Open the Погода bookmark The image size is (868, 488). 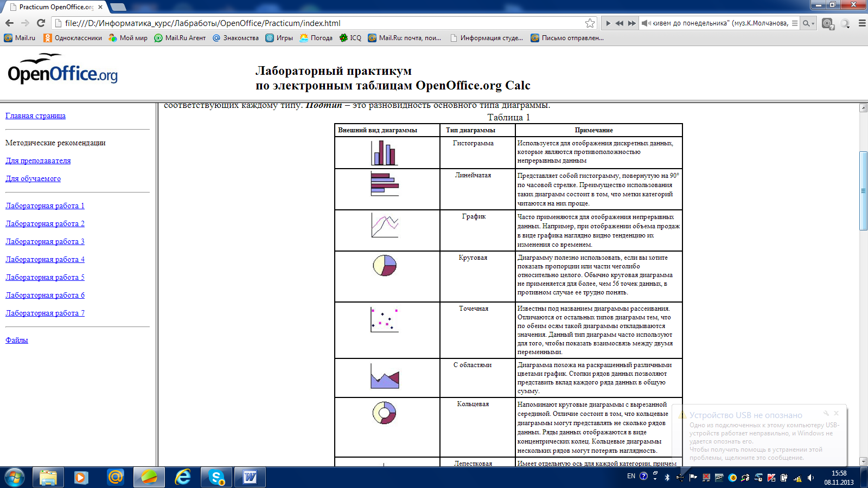click(316, 38)
